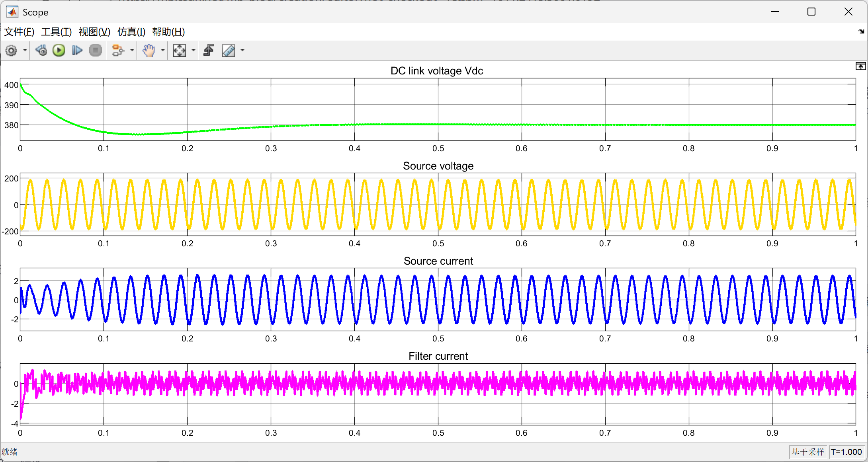Open the 文件(F) menu
The height and width of the screenshot is (462, 868).
point(19,32)
